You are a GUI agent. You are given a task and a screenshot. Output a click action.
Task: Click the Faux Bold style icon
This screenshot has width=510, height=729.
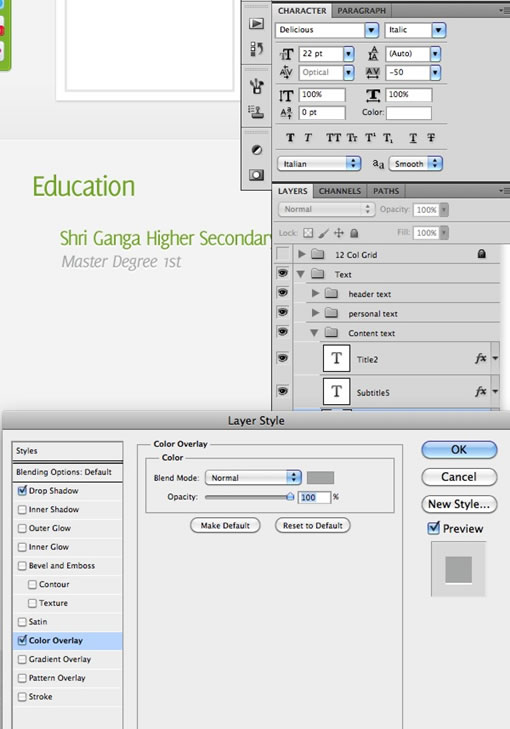290,138
